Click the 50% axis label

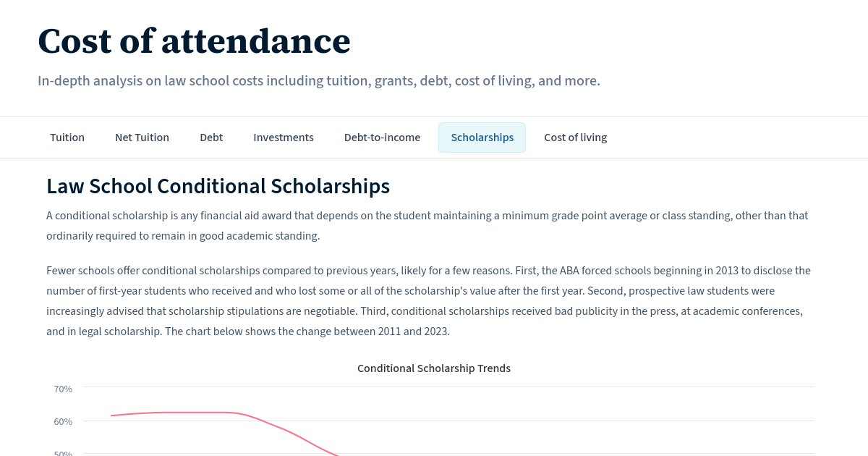coord(63,453)
